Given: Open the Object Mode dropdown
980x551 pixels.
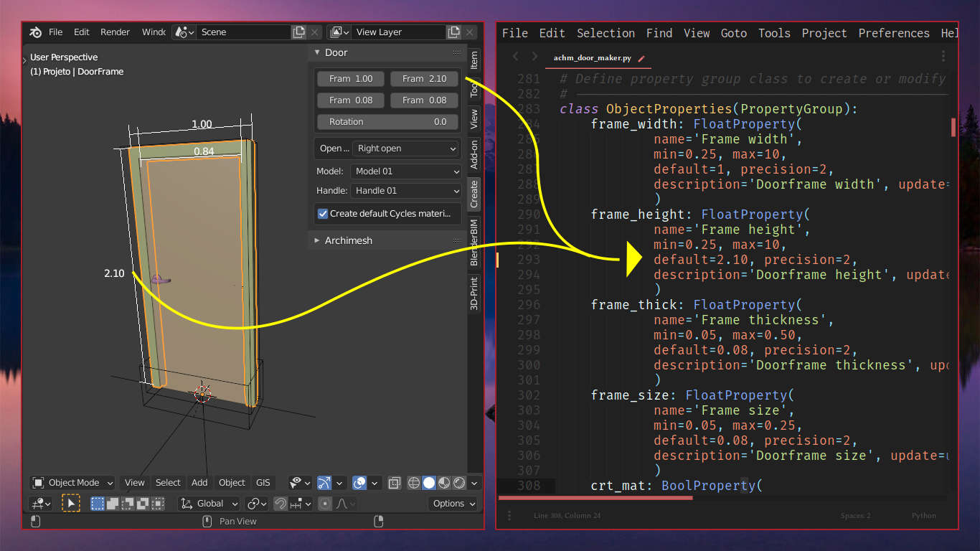Looking at the screenshot, I should pos(72,483).
